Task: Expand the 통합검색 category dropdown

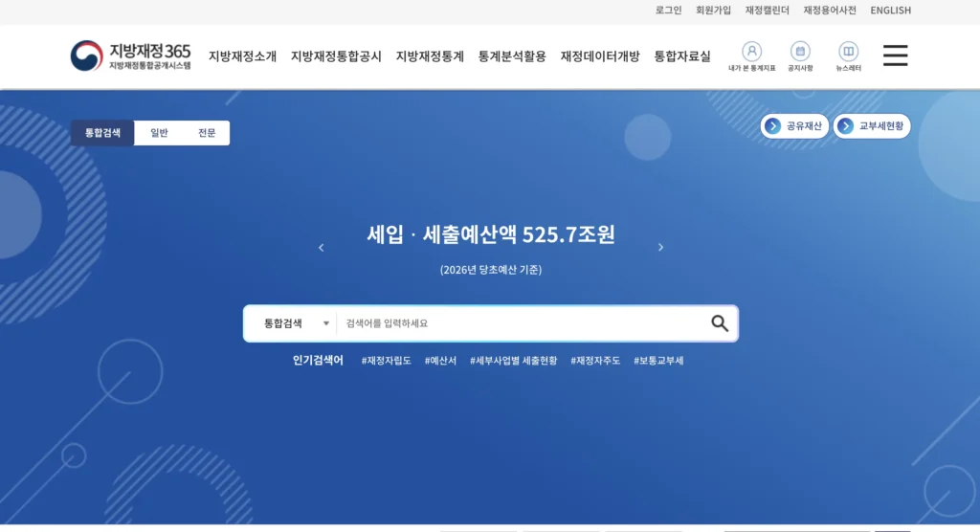Action: (296, 323)
